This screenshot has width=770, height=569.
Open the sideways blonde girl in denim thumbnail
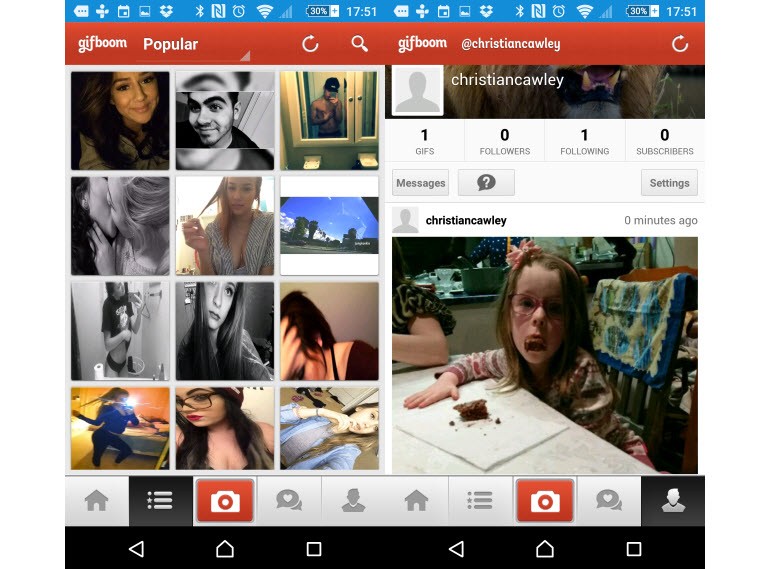(x=330, y=428)
